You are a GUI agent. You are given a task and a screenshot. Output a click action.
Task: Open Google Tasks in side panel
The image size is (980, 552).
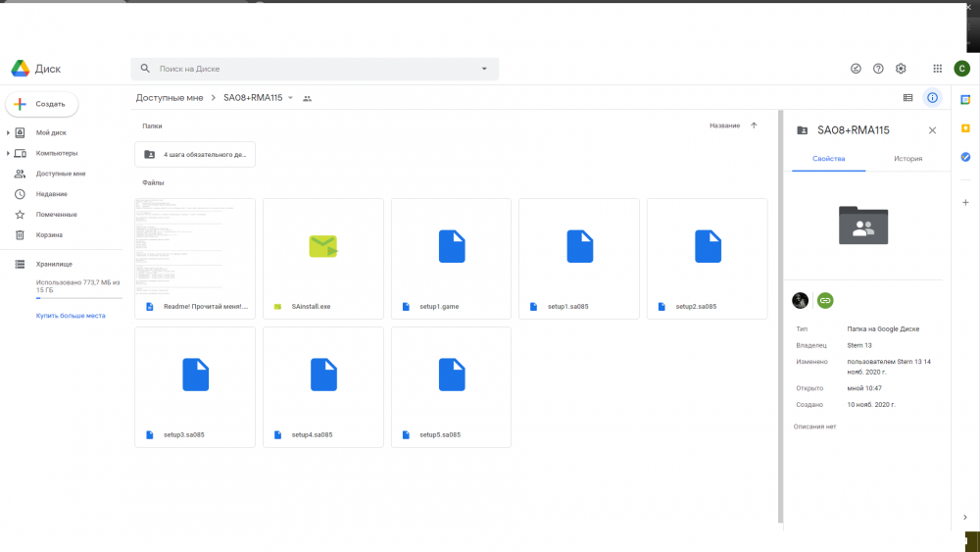pyautogui.click(x=965, y=157)
